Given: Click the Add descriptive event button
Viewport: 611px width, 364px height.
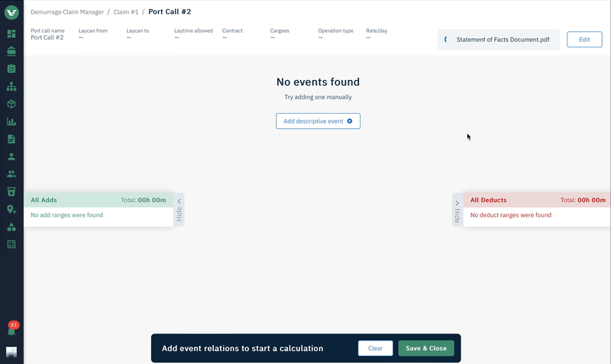Looking at the screenshot, I should point(318,121).
